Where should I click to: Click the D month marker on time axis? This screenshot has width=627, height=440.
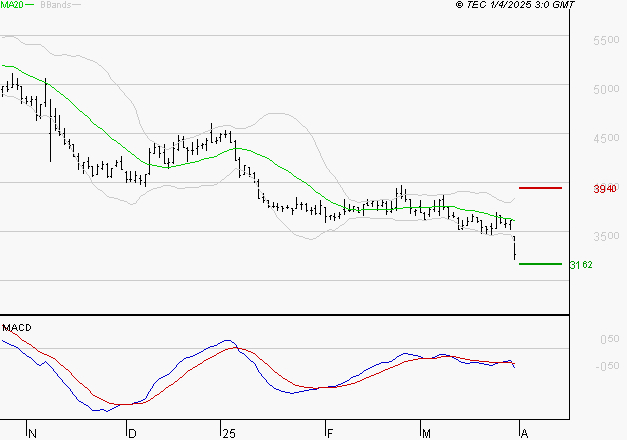[x=132, y=434]
